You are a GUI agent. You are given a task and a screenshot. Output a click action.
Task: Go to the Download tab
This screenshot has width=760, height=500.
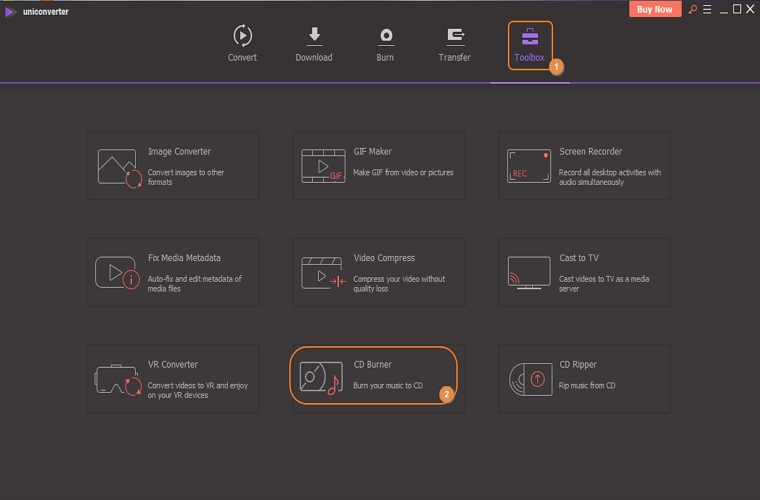tap(314, 44)
